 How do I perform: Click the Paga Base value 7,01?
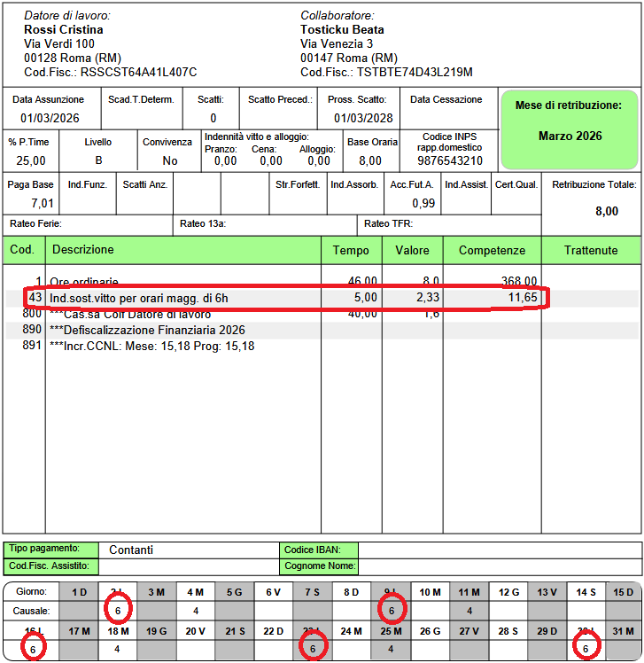point(31,203)
